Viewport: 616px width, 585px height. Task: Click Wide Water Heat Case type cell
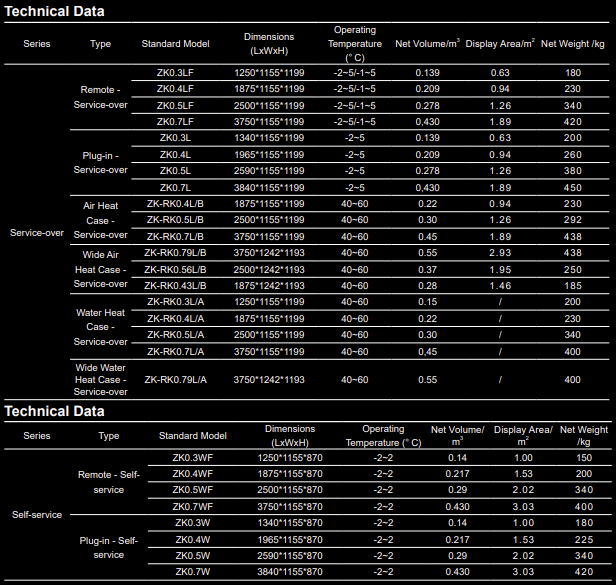pos(99,380)
